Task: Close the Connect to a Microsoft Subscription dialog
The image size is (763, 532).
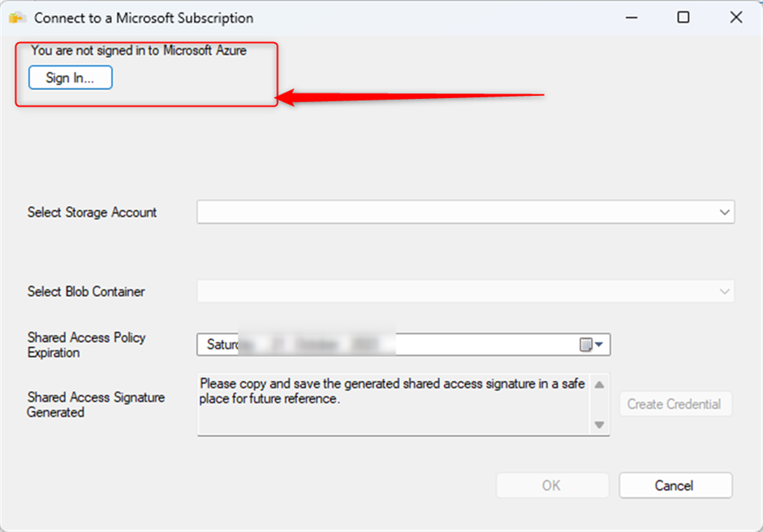Action: tap(736, 18)
